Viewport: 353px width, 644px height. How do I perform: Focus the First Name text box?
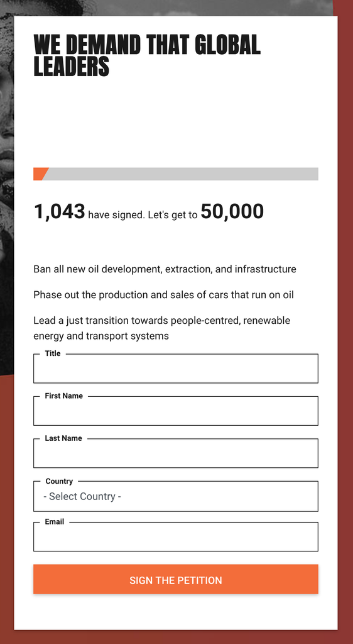click(175, 411)
